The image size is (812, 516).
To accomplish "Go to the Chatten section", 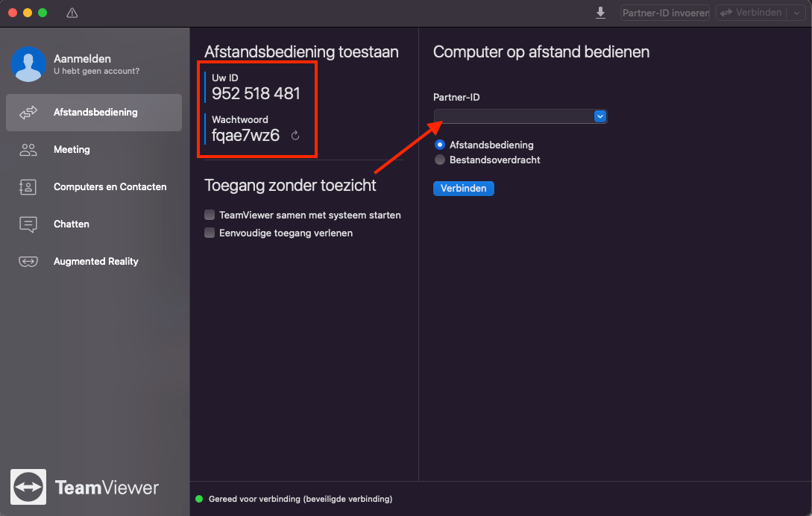I will tap(94, 224).
